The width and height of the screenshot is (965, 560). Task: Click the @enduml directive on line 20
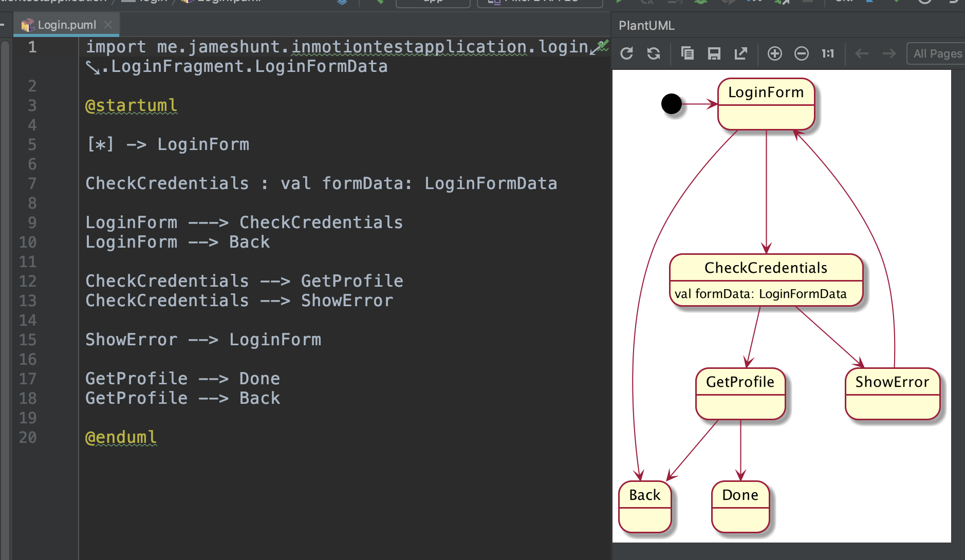121,437
